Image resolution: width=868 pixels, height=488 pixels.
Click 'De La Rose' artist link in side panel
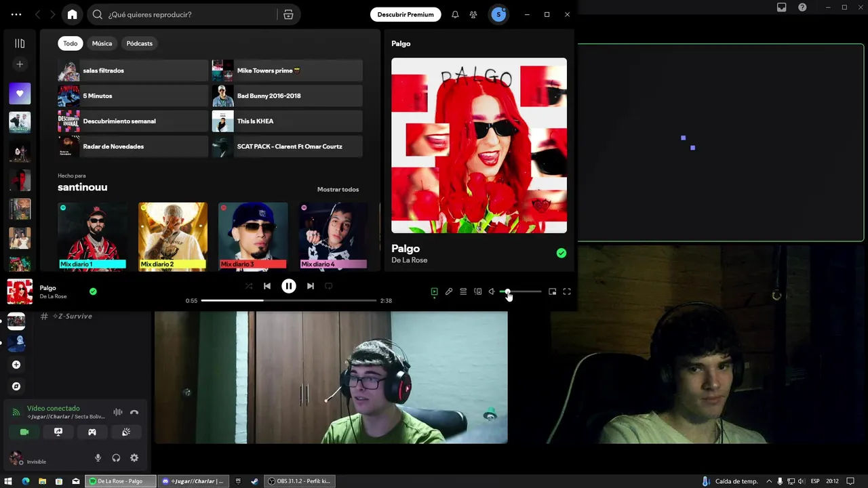click(x=409, y=260)
